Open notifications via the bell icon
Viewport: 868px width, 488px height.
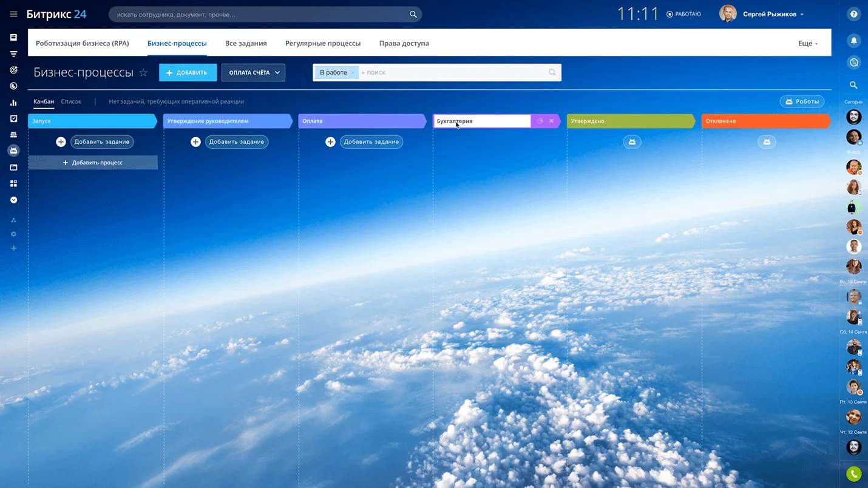pos(853,41)
